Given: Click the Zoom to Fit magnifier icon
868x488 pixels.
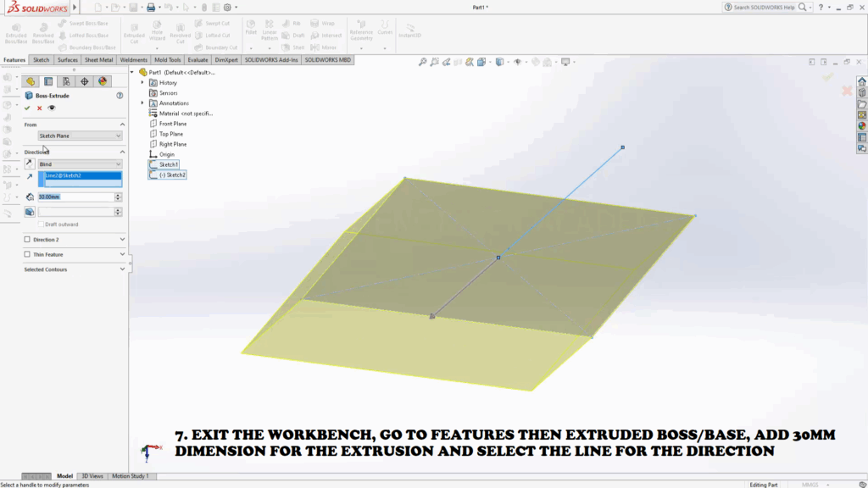Looking at the screenshot, I should click(423, 62).
